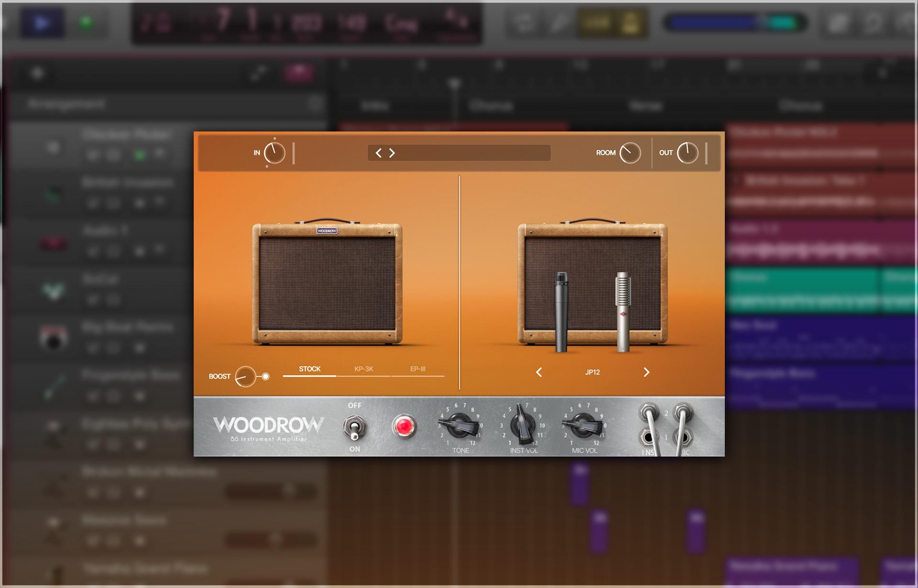
Task: Click the DAW master volume slider
Action: tap(735, 22)
